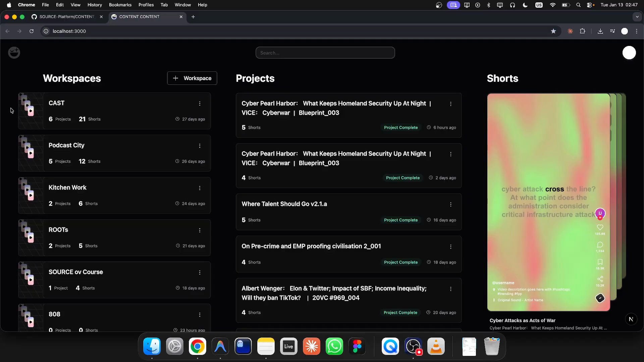Open Figma from the dock

357,346
